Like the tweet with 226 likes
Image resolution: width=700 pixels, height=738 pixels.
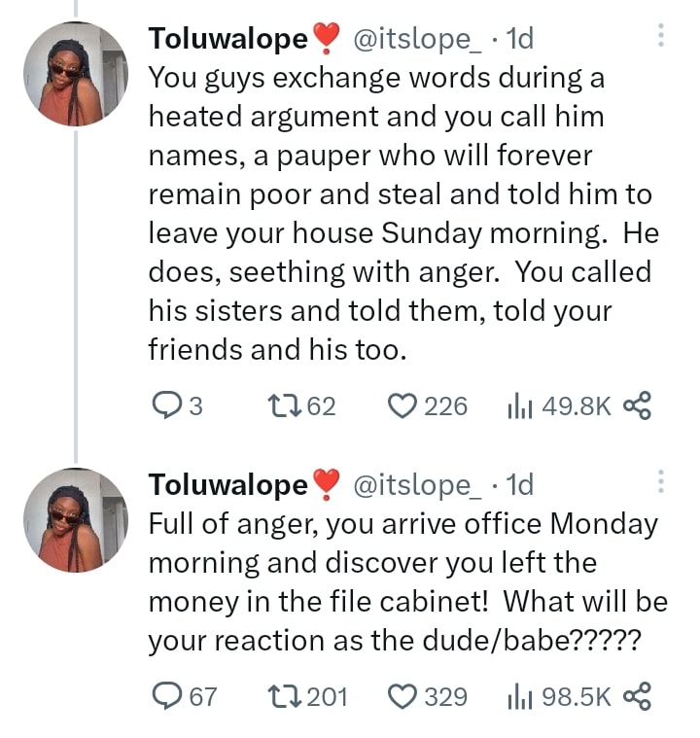click(402, 405)
